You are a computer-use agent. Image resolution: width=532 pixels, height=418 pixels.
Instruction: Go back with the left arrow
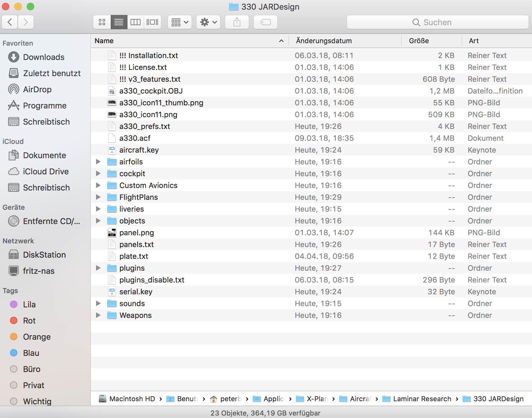tap(10, 22)
